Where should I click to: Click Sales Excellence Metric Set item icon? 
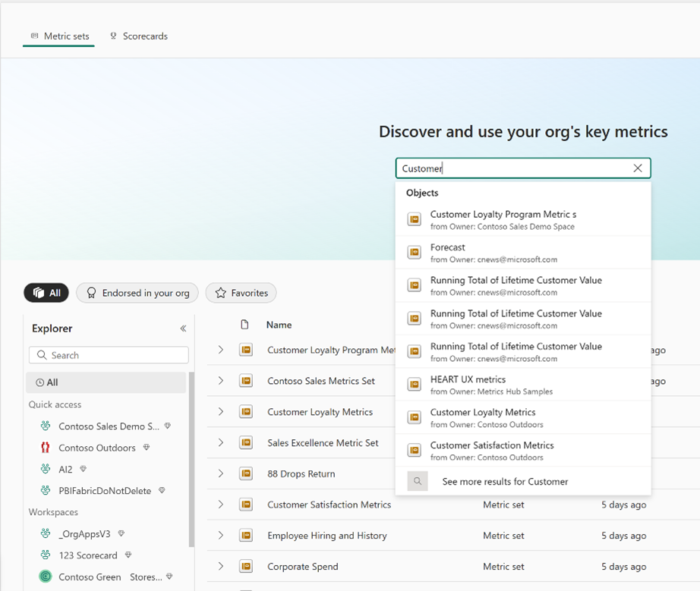[x=246, y=443]
